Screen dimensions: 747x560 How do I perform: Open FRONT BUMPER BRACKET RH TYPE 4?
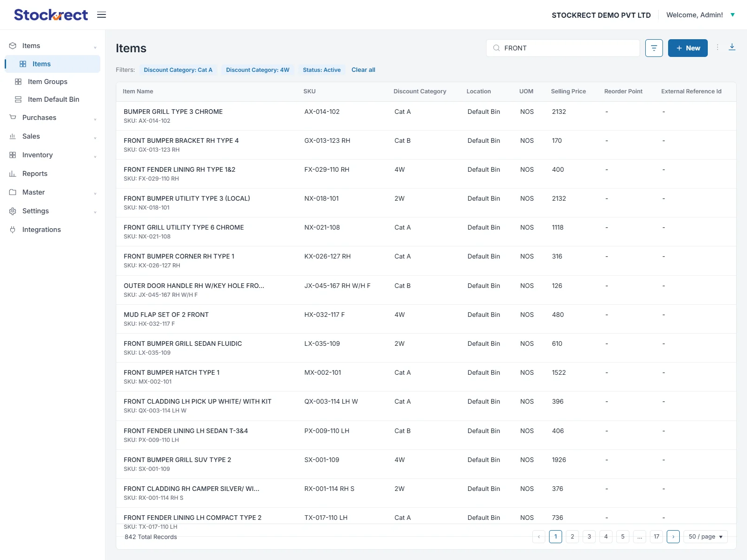[181, 140]
